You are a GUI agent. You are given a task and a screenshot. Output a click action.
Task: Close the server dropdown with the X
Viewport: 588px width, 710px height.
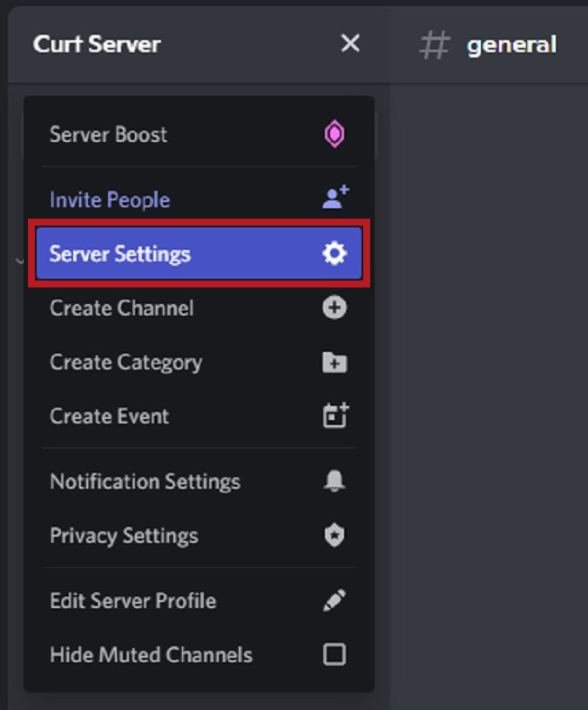tap(349, 43)
